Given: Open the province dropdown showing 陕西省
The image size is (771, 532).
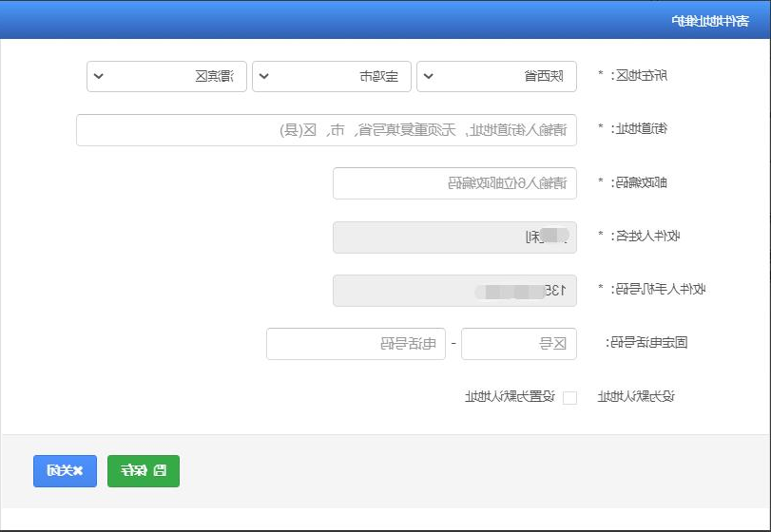Looking at the screenshot, I should coord(496,77).
